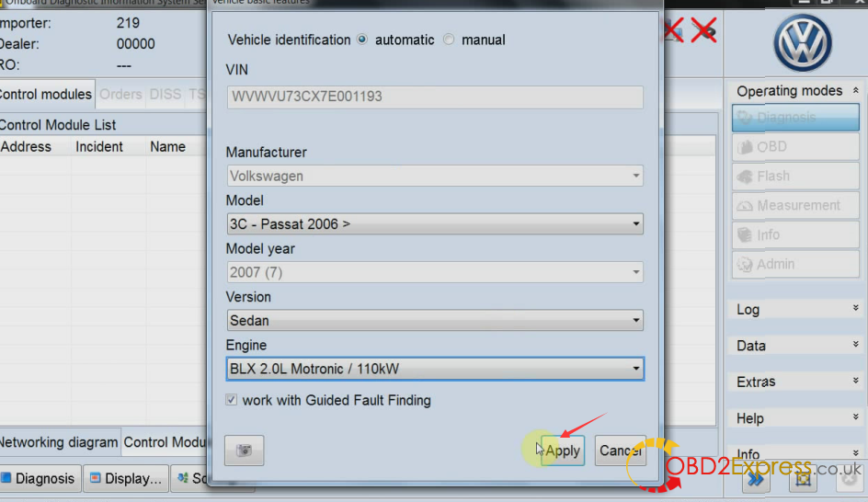Click the VIN input field
The image size is (868, 502).
point(435,97)
